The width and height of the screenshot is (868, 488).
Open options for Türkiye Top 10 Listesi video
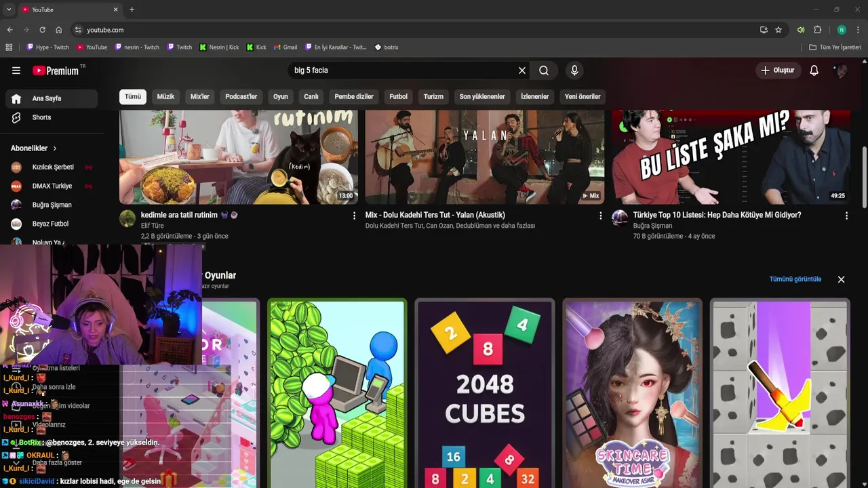pos(846,216)
